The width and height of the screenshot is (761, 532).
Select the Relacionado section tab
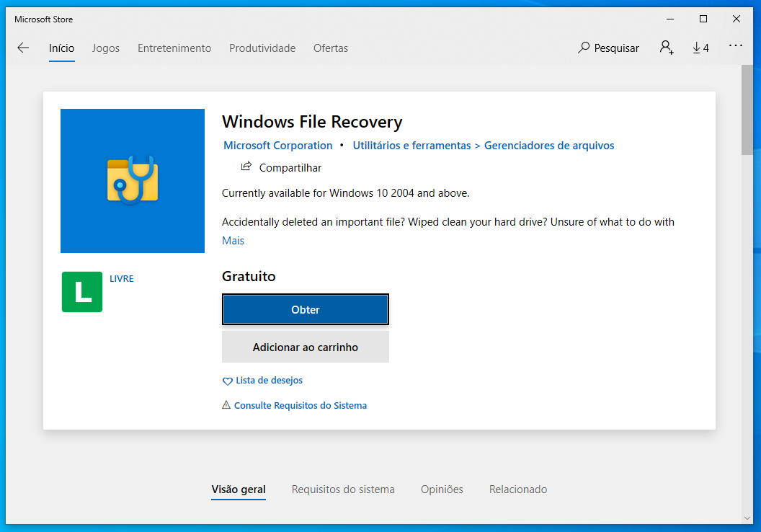pyautogui.click(x=518, y=489)
